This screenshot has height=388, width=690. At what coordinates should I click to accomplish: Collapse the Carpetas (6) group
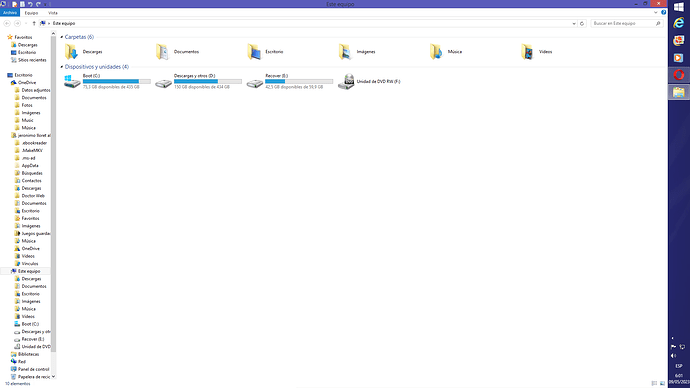click(x=62, y=37)
